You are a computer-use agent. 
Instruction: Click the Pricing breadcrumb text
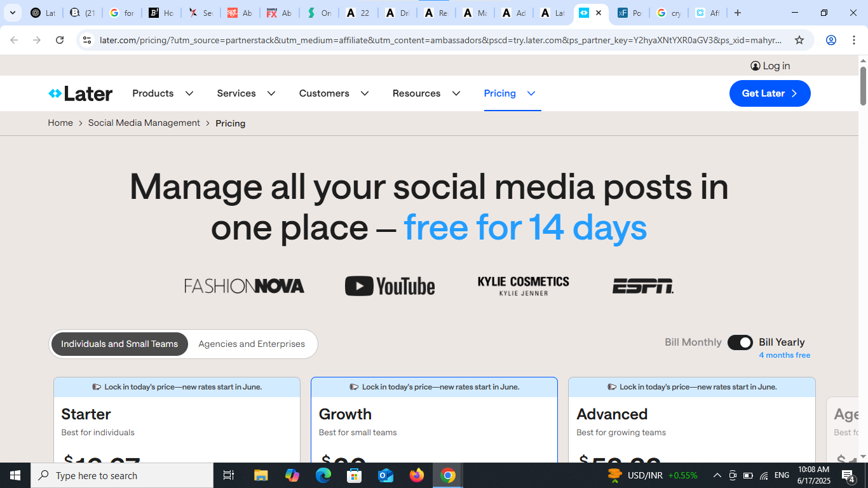[x=231, y=123]
